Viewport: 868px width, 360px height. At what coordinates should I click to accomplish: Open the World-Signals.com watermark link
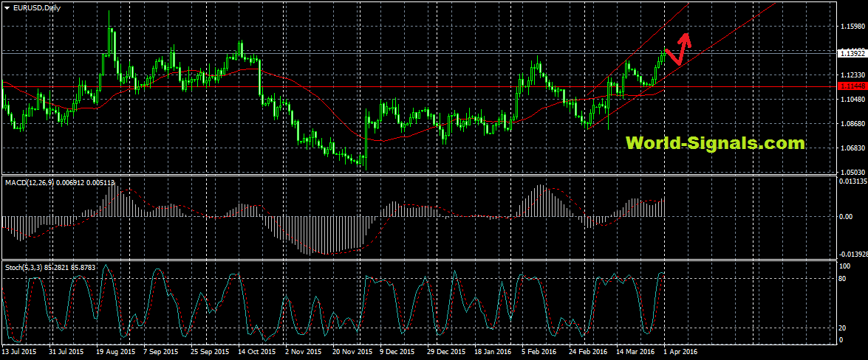pyautogui.click(x=715, y=143)
